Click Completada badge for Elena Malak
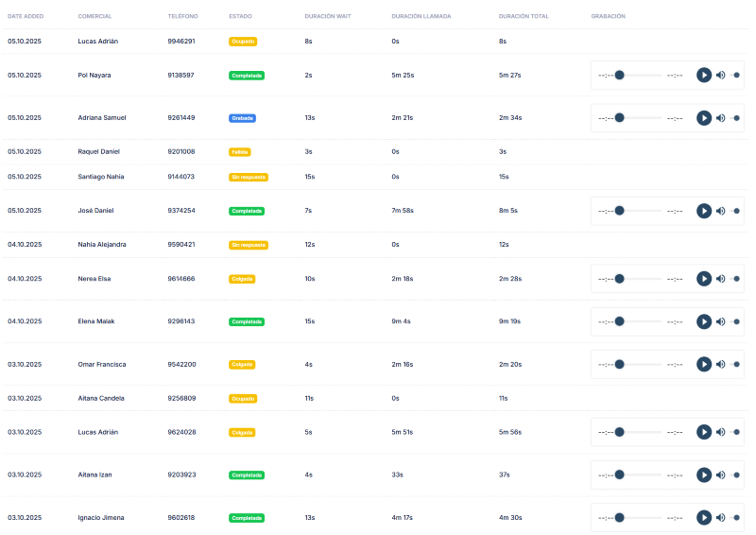This screenshot has height=535, width=756. (246, 321)
